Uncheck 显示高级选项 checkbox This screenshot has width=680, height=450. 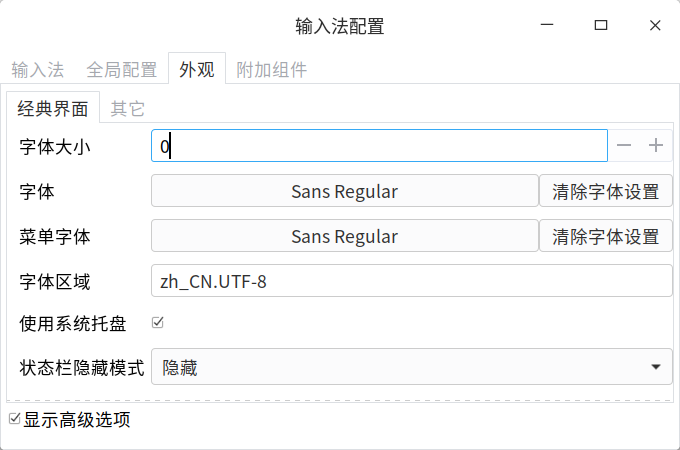14,419
